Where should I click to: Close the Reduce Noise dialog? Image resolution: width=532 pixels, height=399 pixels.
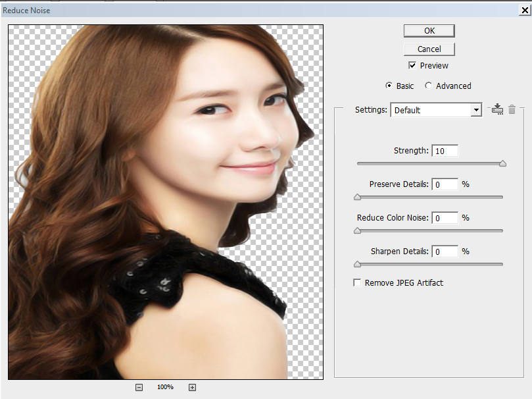[x=525, y=10]
